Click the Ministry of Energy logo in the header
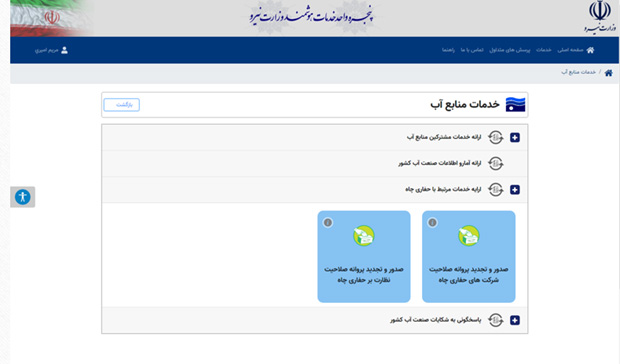This screenshot has height=364, width=620. coord(600,17)
